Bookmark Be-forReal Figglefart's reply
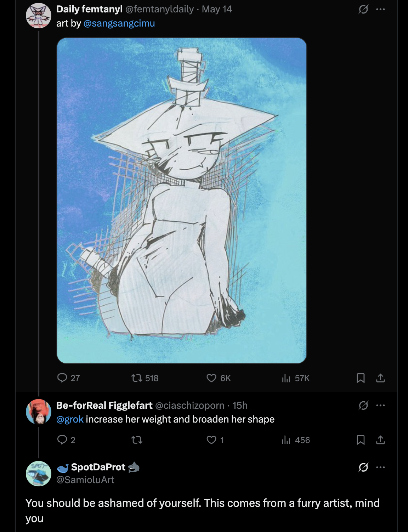Screen dimensions: 408x532 [x=361, y=440]
